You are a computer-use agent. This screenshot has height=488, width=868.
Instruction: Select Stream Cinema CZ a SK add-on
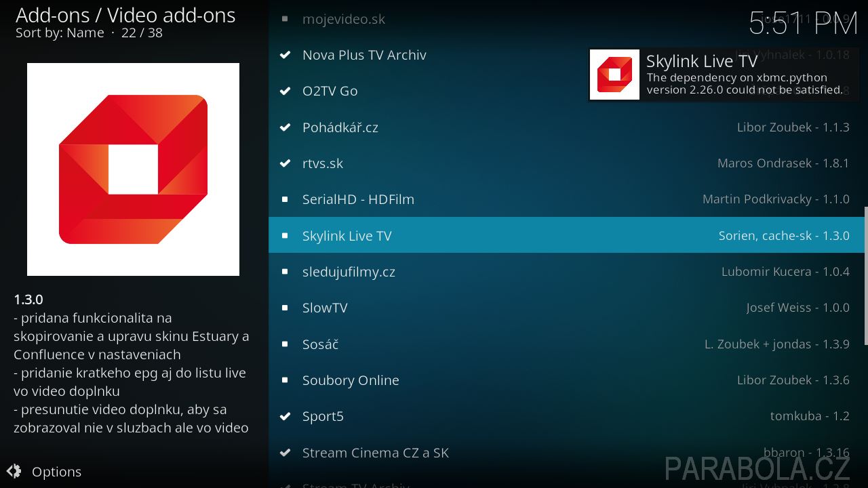566,453
